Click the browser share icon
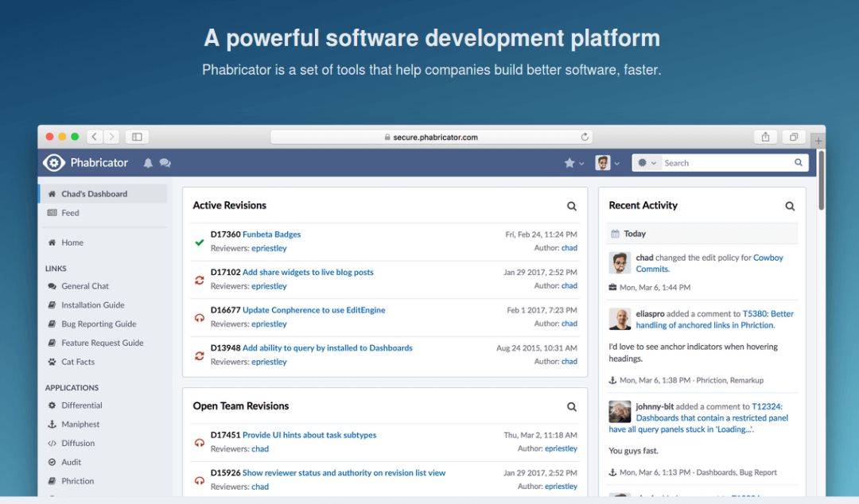This screenshot has height=504, width=859. (x=765, y=137)
